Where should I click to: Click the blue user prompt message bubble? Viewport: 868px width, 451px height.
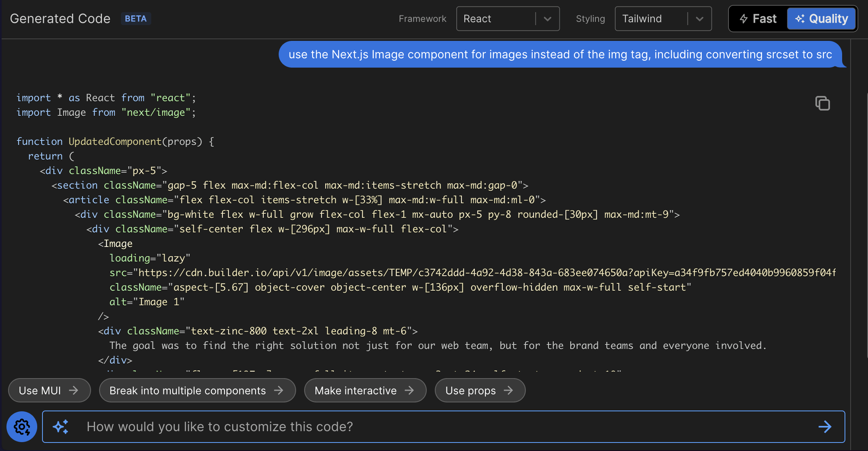click(x=560, y=54)
